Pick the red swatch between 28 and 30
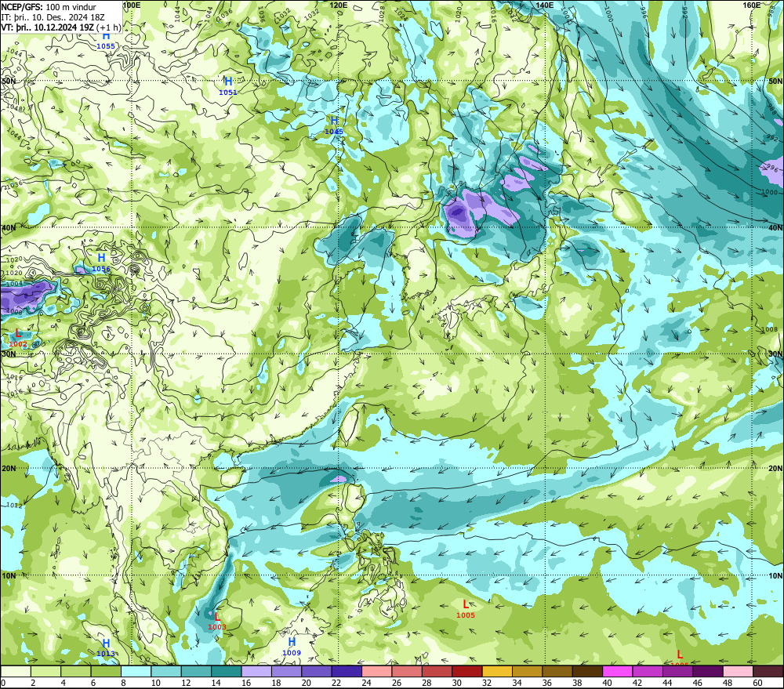 tap(437, 672)
